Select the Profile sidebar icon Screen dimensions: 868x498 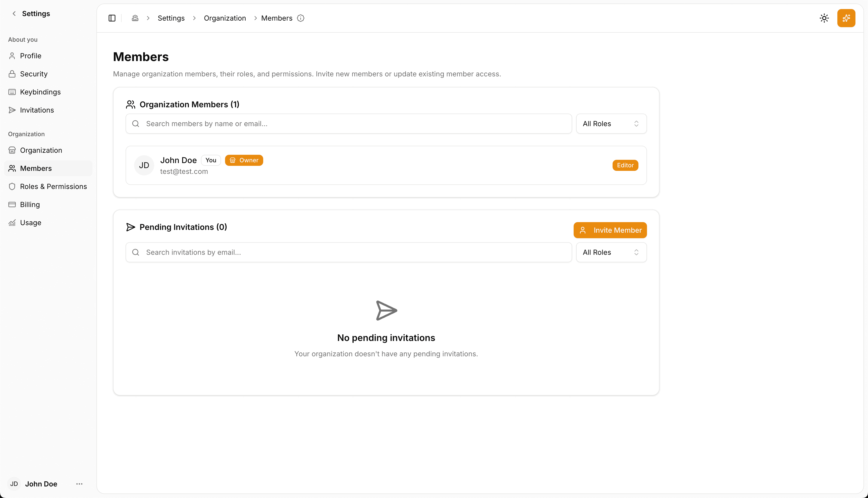(x=12, y=56)
